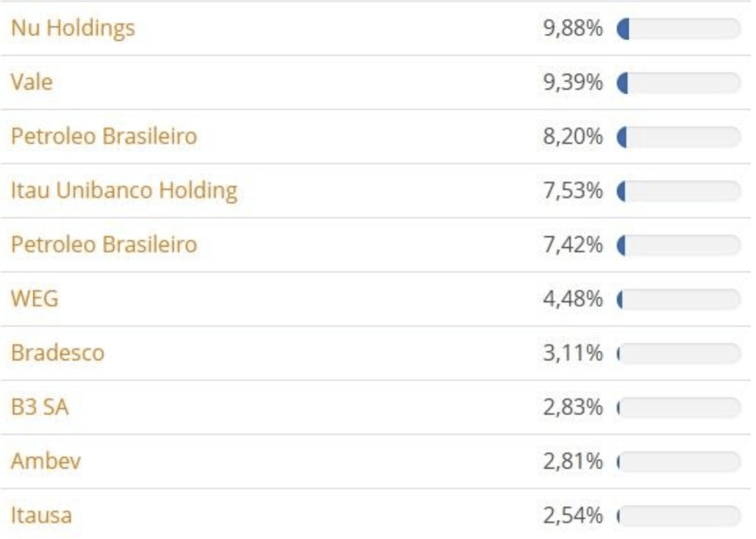Open the Ambev holding link

pos(46,461)
